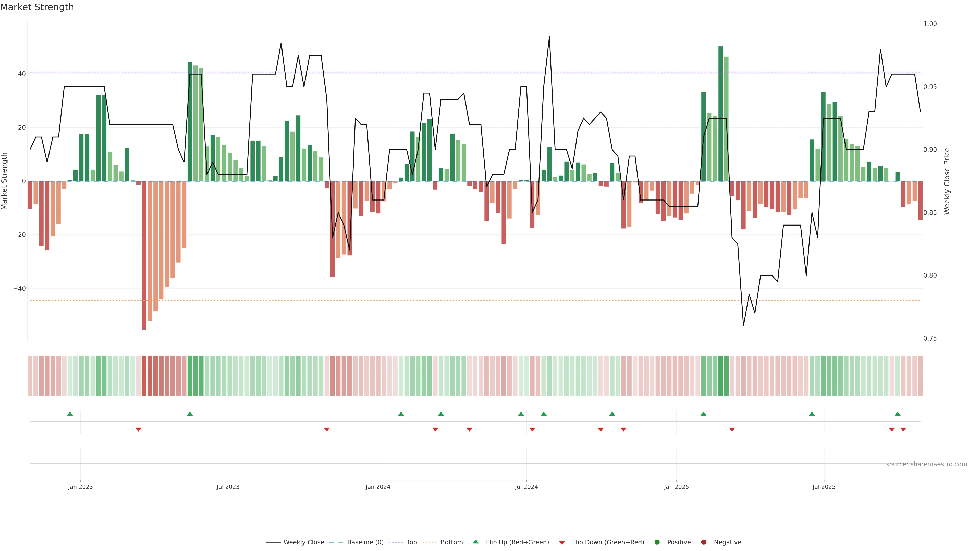Click the Jan 2025 x-axis label
The width and height of the screenshot is (980, 551).
tap(676, 487)
